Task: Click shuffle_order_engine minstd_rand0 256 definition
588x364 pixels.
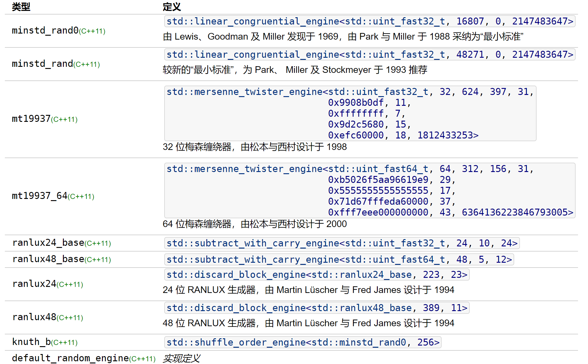Action: coord(303,342)
